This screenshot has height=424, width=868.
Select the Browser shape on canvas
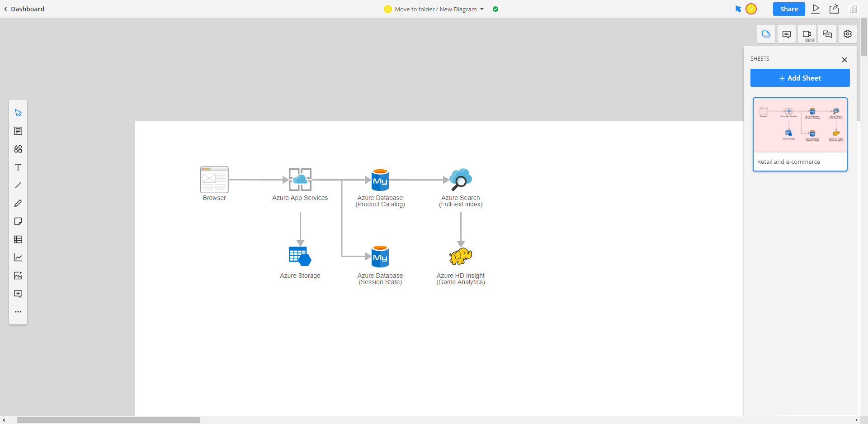214,179
